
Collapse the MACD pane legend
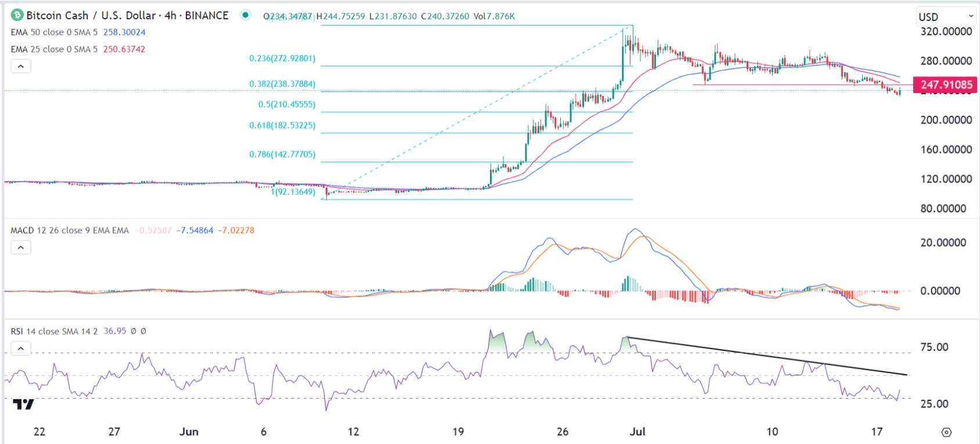(x=21, y=248)
